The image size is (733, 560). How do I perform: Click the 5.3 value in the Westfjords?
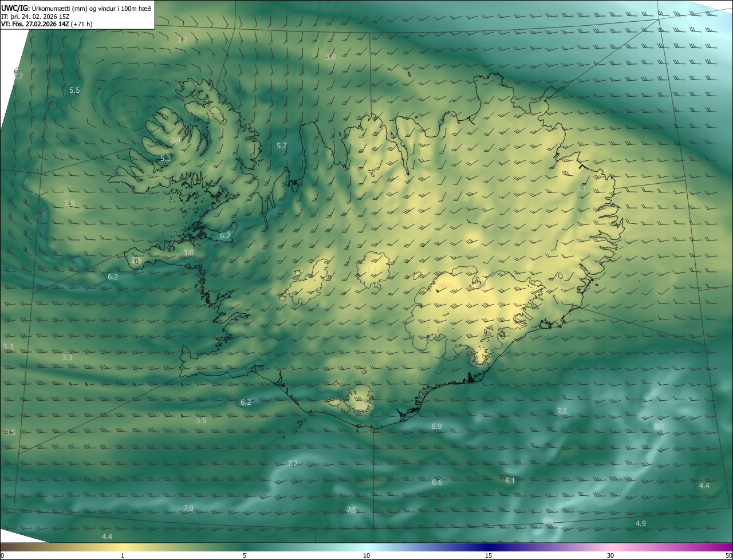(x=165, y=159)
